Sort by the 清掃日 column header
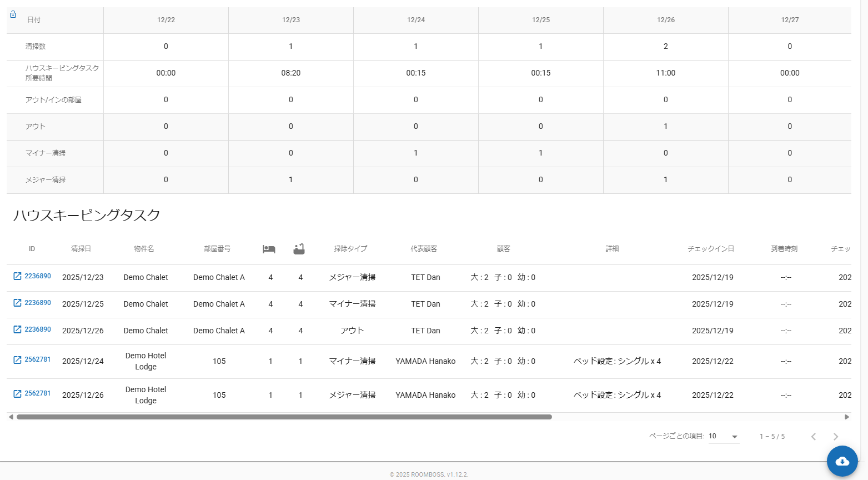The width and height of the screenshot is (868, 480). click(81, 249)
